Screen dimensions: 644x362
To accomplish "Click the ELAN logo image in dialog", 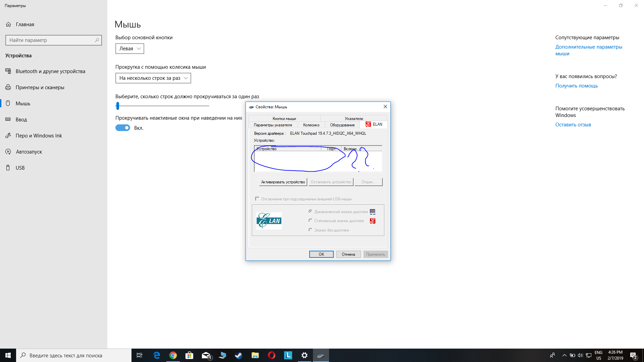I will [268, 221].
